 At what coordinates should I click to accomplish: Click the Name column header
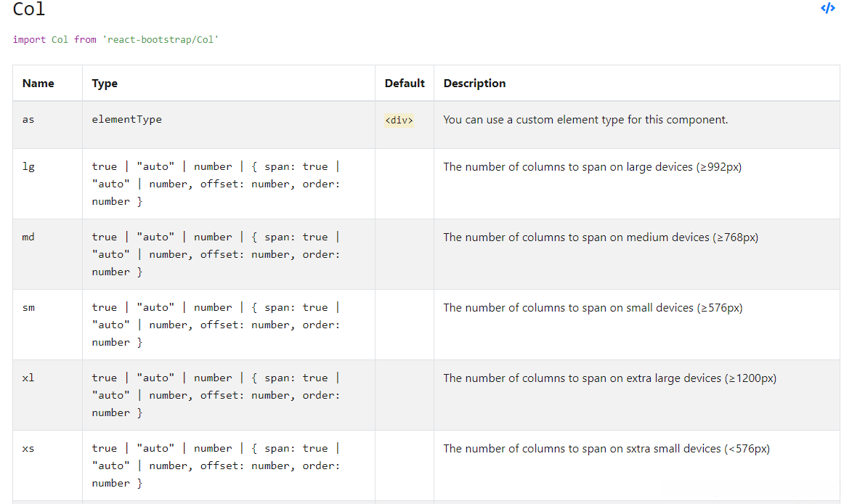pyautogui.click(x=38, y=84)
